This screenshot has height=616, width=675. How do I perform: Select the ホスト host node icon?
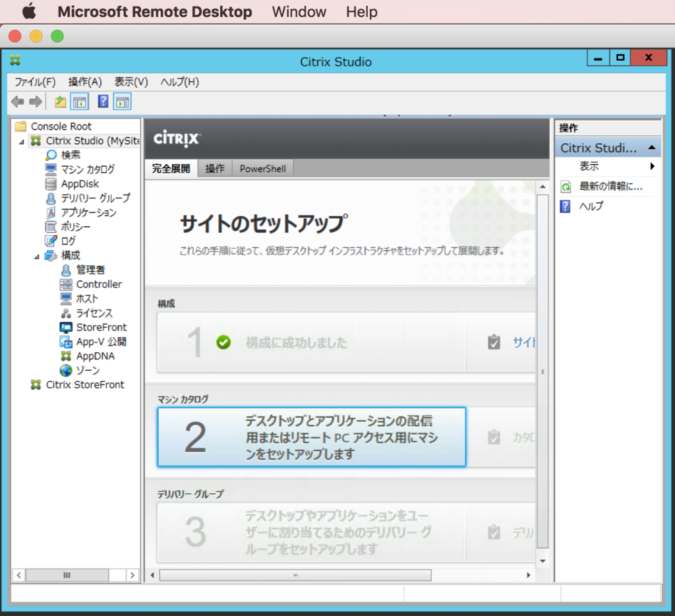coord(66,299)
